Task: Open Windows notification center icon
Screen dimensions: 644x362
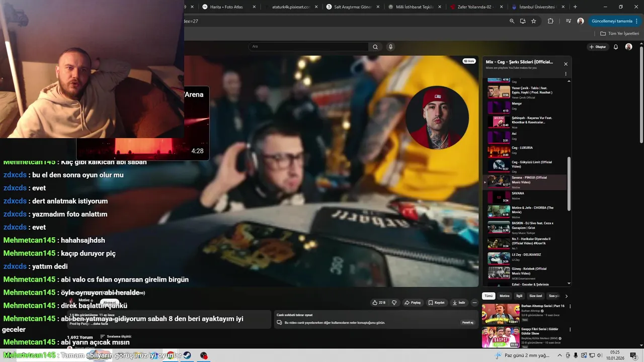Action: point(633,355)
